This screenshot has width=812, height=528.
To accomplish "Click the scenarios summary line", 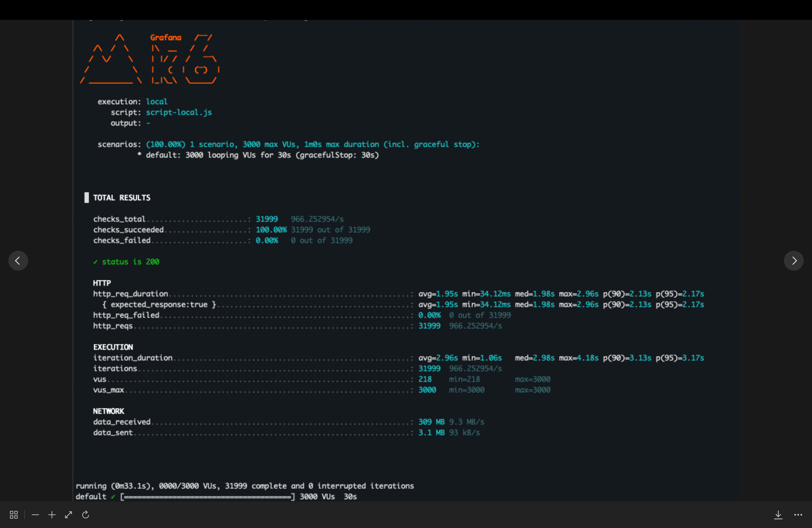I will pos(289,144).
